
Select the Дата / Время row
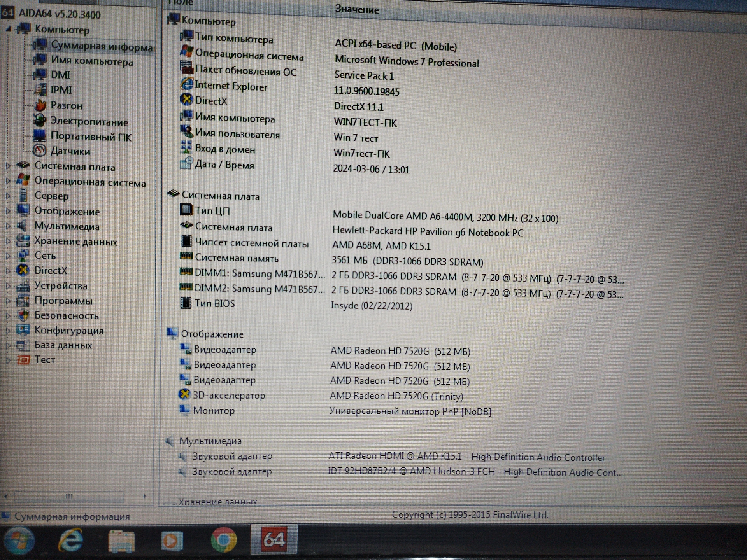click(x=295, y=166)
